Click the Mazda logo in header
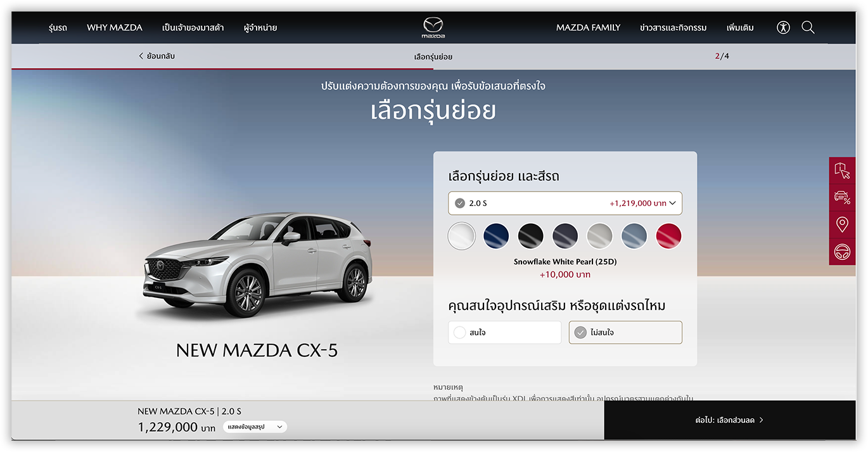The image size is (868, 452). pyautogui.click(x=433, y=28)
